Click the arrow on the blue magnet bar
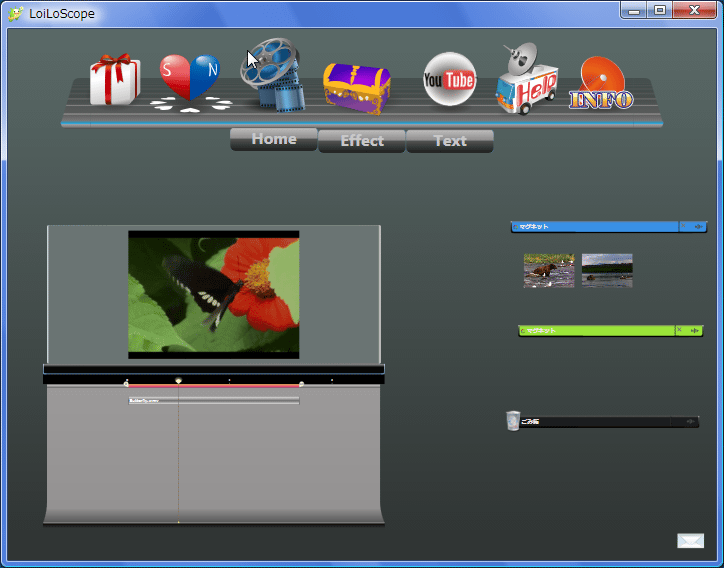This screenshot has height=568, width=724. point(697,227)
